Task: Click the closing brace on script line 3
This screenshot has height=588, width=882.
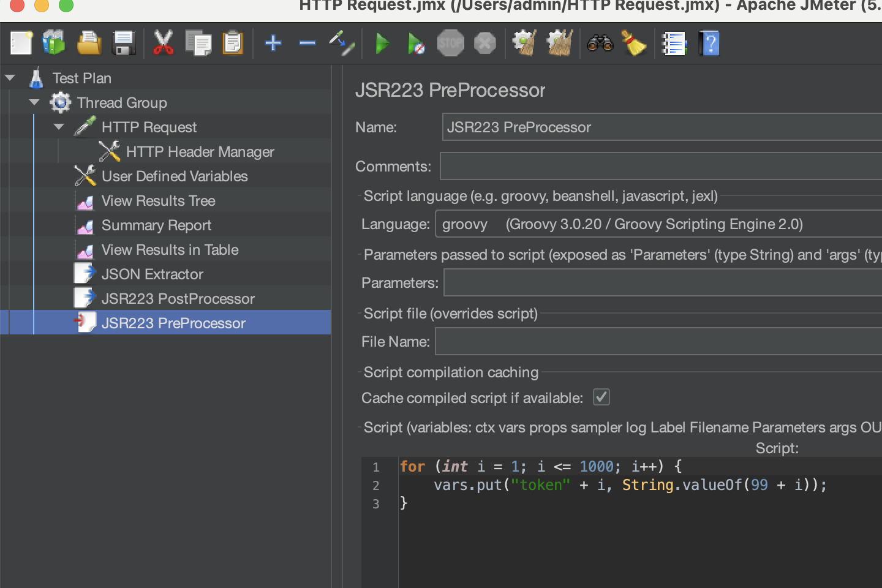Action: (x=404, y=503)
